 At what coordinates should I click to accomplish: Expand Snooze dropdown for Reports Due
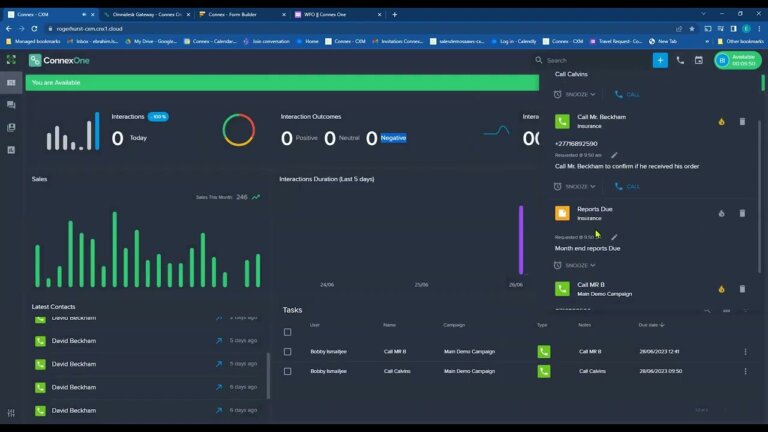tap(575, 265)
